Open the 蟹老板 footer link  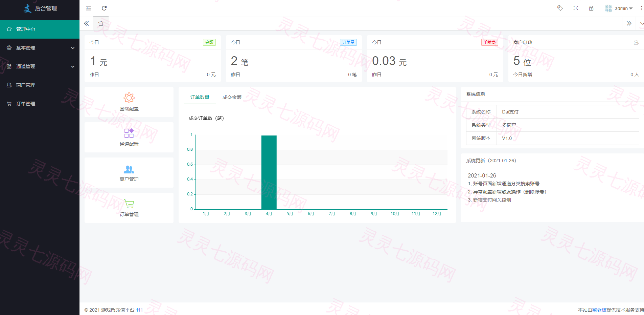coord(599,310)
